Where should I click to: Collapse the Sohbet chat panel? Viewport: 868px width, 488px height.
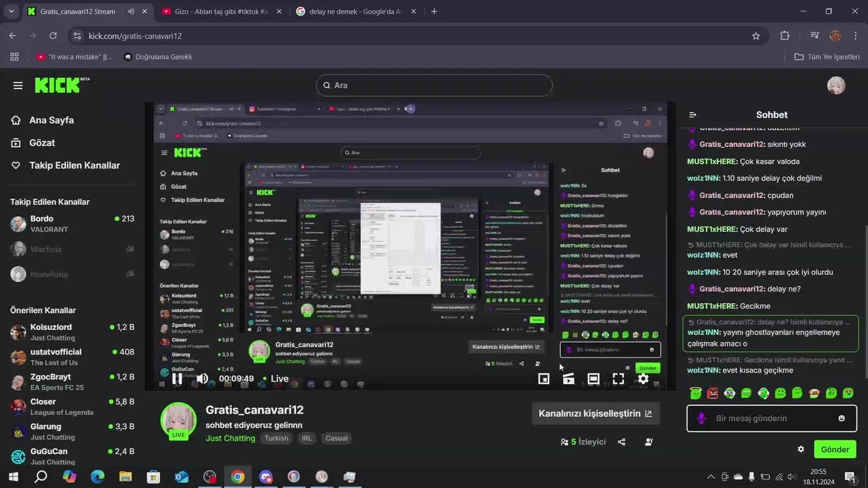693,115
